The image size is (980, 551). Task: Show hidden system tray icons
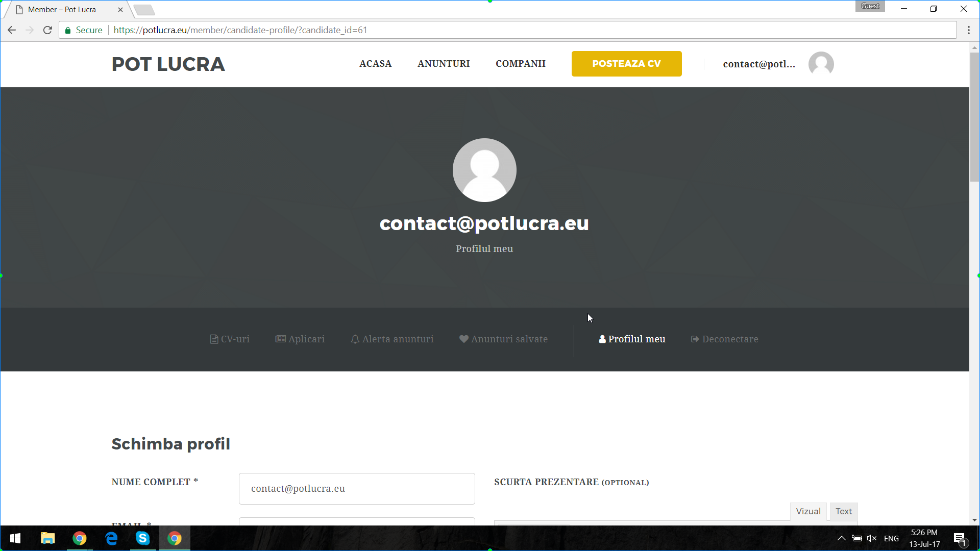tap(841, 538)
